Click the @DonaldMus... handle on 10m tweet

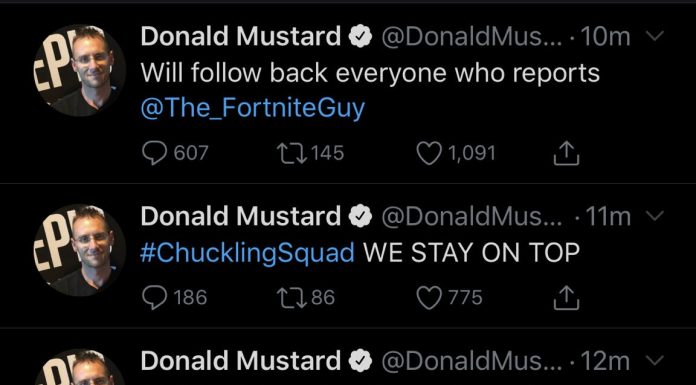coord(471,37)
